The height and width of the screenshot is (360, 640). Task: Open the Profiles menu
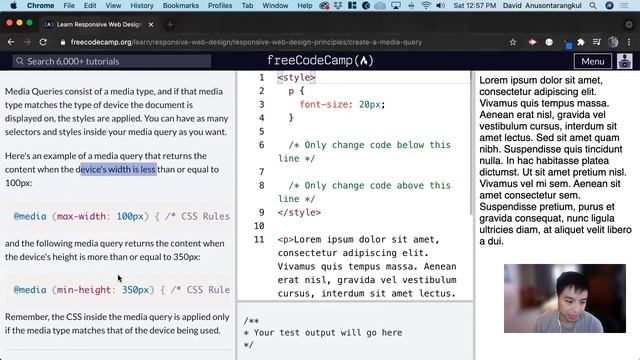pos(220,6)
